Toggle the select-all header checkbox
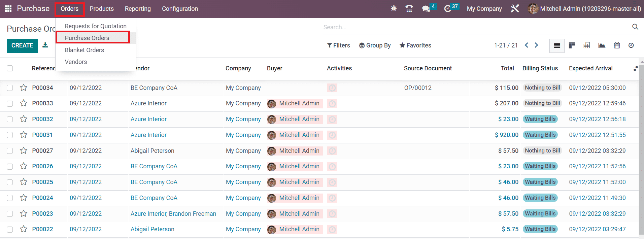This screenshot has width=644, height=239. [10, 68]
